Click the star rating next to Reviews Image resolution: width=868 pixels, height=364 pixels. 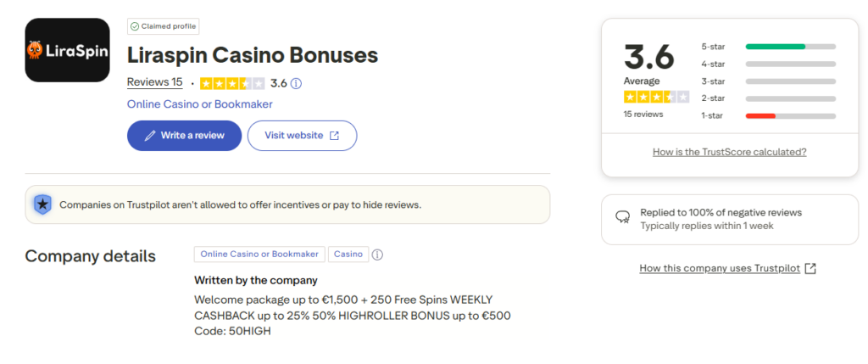coord(232,83)
